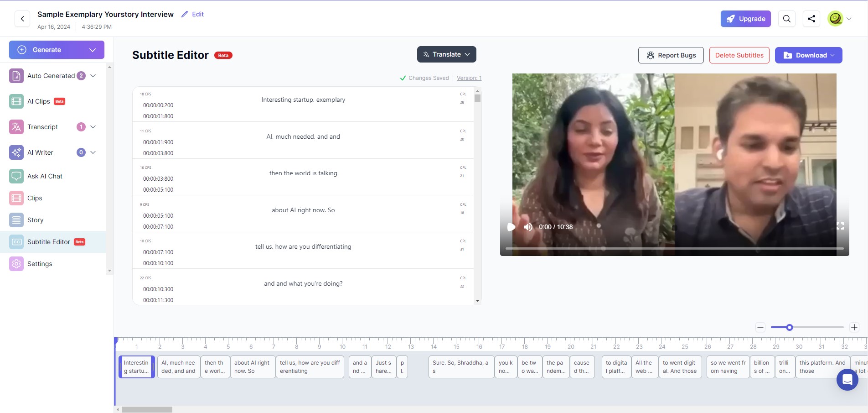Image resolution: width=868 pixels, height=413 pixels.
Task: Click the fullscreen icon on video
Action: pos(840,226)
